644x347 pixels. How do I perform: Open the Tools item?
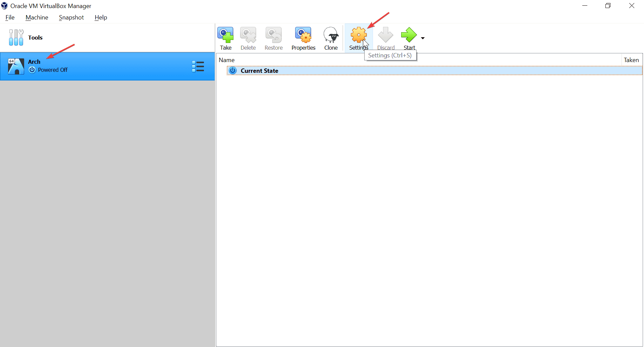[107, 38]
